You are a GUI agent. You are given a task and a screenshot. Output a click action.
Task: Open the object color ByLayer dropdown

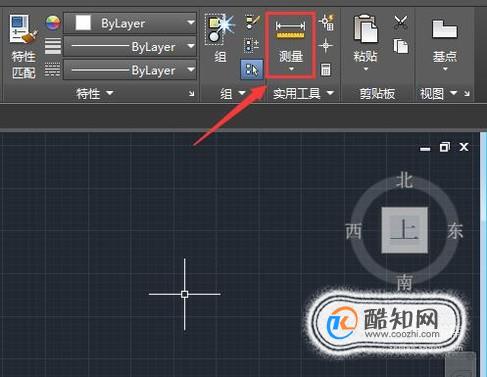pyautogui.click(x=130, y=23)
